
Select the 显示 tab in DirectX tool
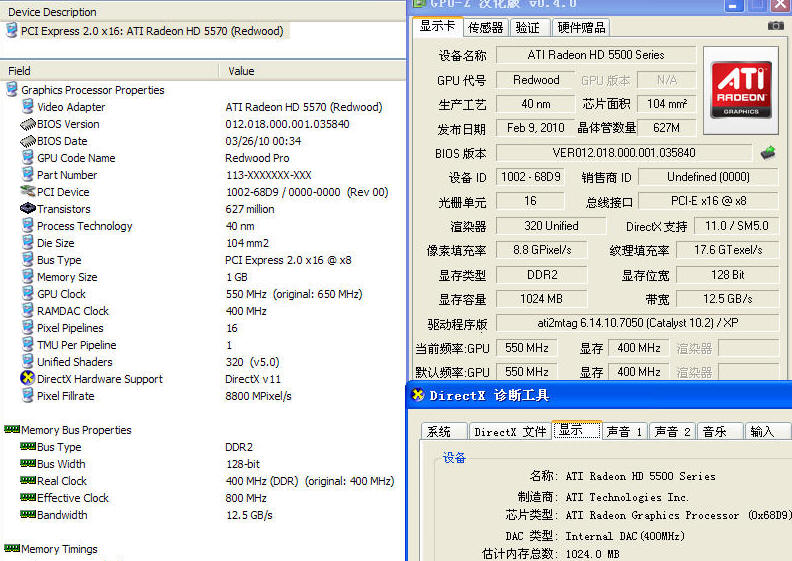point(577,430)
